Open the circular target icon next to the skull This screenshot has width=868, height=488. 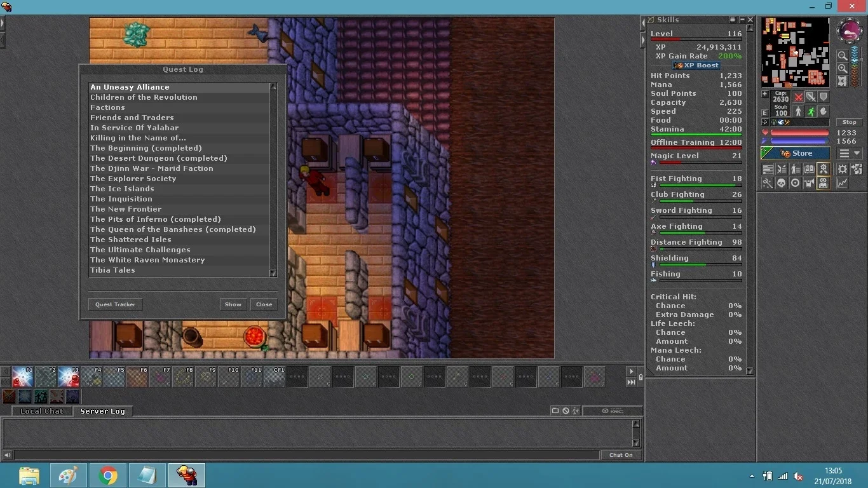pos(795,183)
